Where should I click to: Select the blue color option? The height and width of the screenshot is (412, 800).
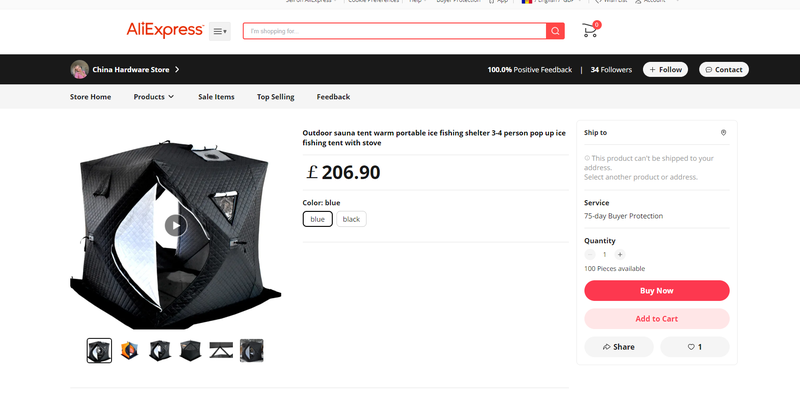(317, 219)
